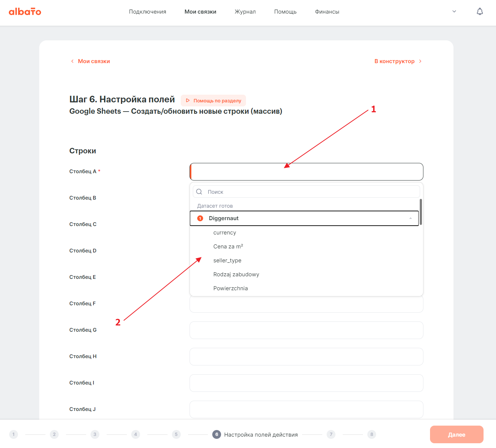Viewport: 496px width, 448px height.
Task: Return via the Мои связки back link
Action: (x=90, y=61)
